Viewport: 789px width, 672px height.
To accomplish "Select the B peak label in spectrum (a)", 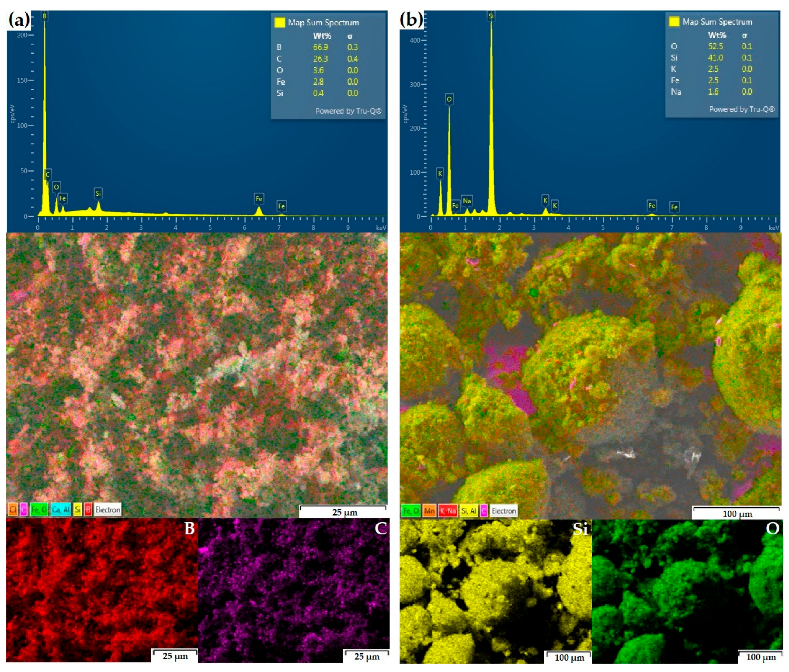I will 44,16.
